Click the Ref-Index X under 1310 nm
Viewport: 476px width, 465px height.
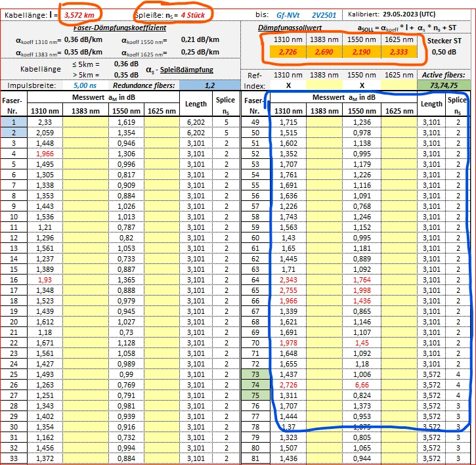point(288,85)
